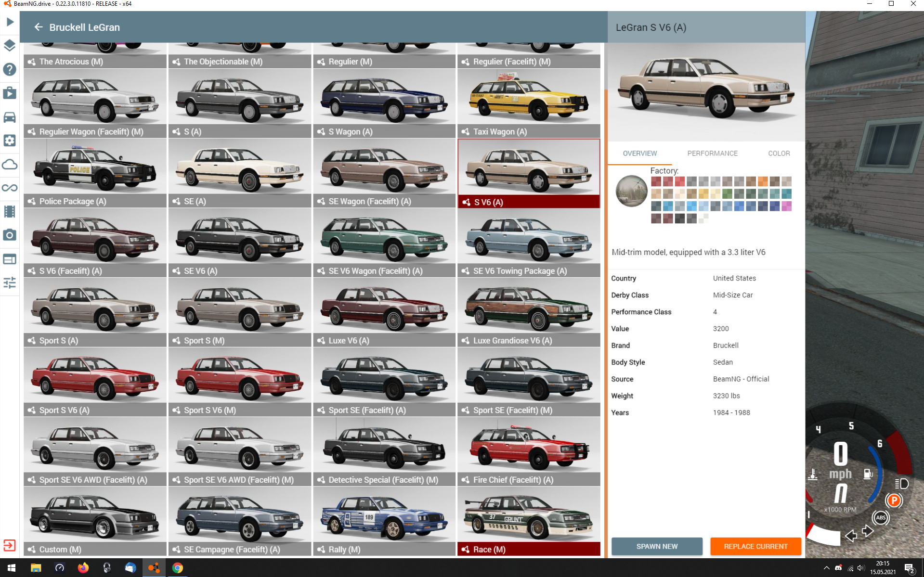The width and height of the screenshot is (924, 577).
Task: Open the Windows notification center icon
Action: click(909, 568)
